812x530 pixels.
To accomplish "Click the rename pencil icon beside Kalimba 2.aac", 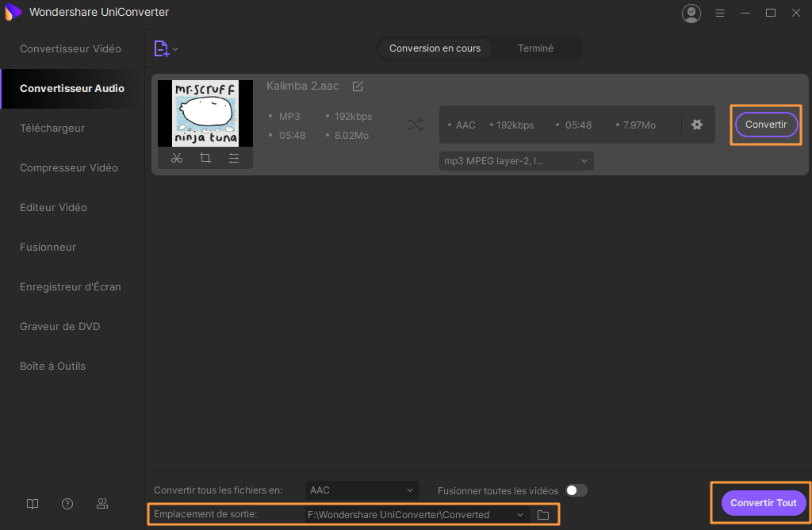I will tap(358, 86).
